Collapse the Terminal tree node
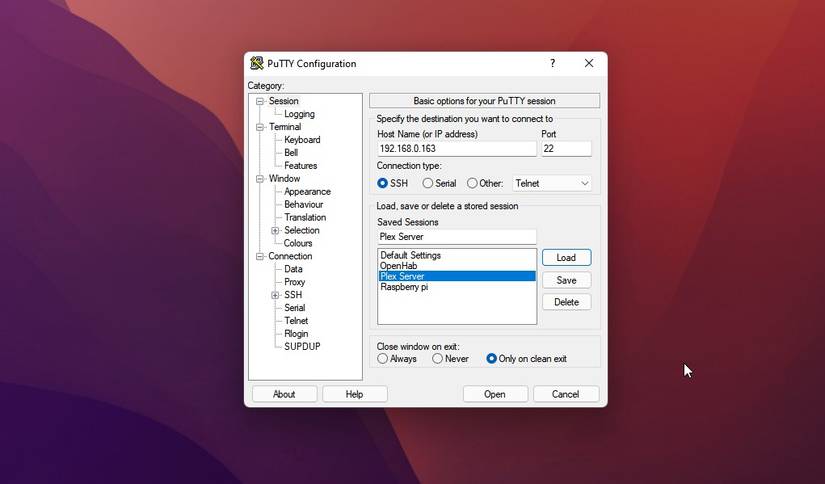Screen dimensions: 825x484 tap(260, 127)
